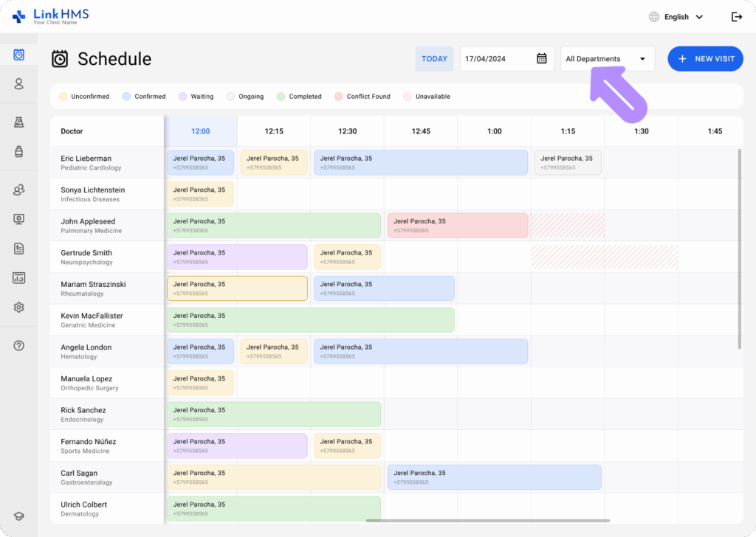Click the graduation cap icon in sidebar
756x537 pixels.
point(19,516)
